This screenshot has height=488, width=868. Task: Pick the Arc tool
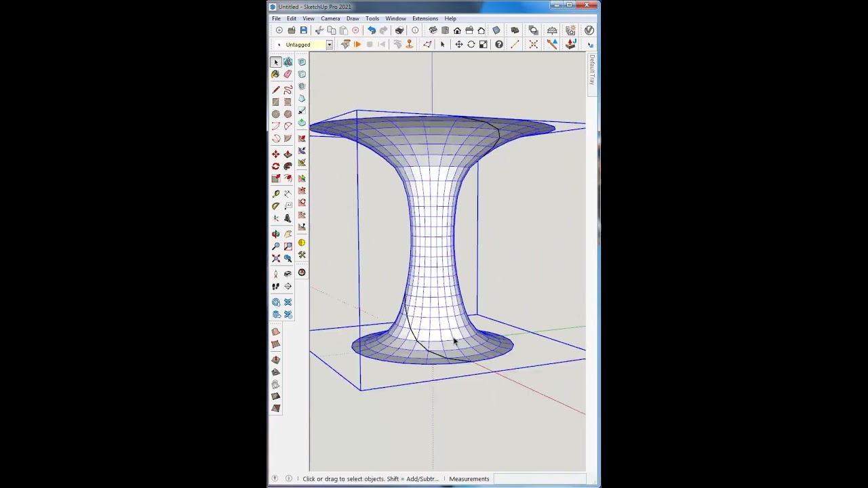276,126
